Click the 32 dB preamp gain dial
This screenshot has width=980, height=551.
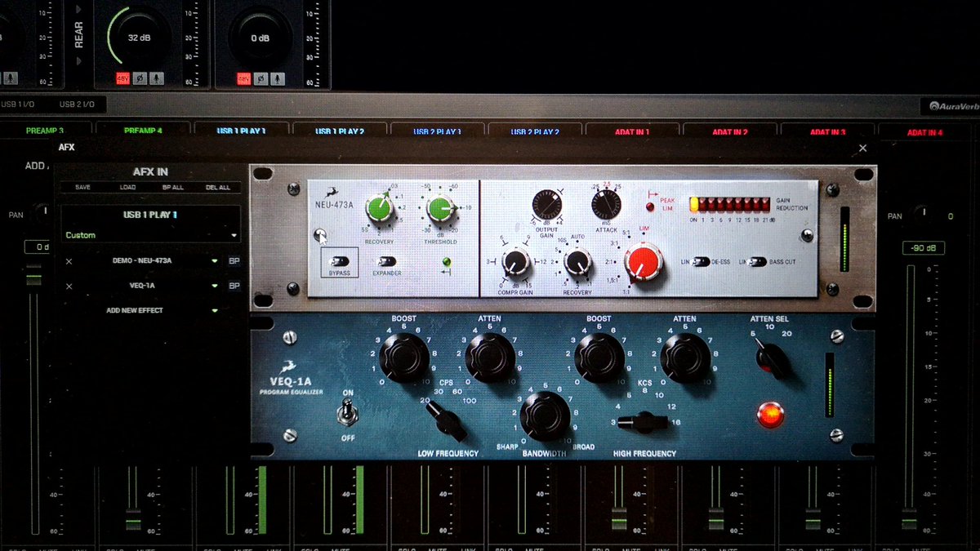(x=139, y=38)
